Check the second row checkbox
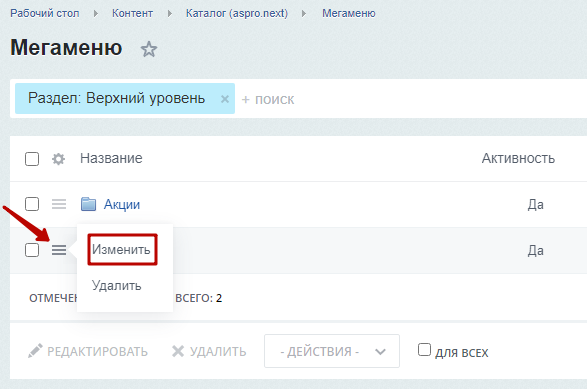The image size is (587, 389). coord(32,250)
